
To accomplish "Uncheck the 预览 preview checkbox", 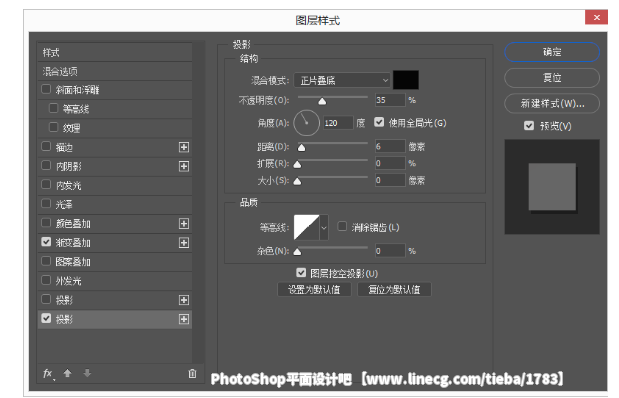I will 529,126.
